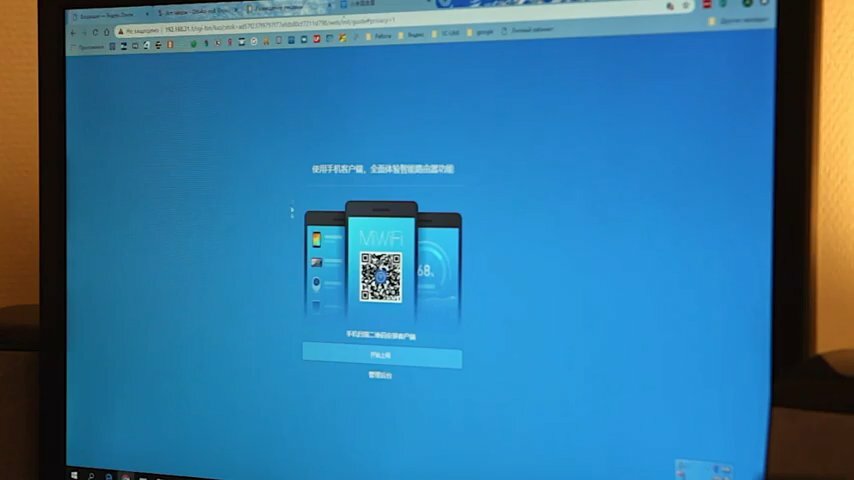Click the QR code on center phone

[381, 277]
